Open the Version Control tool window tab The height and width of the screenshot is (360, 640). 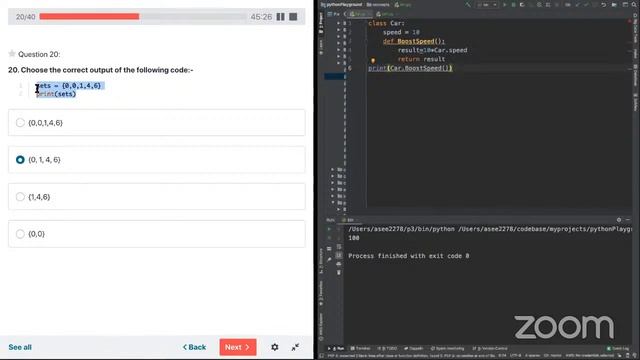(490, 349)
